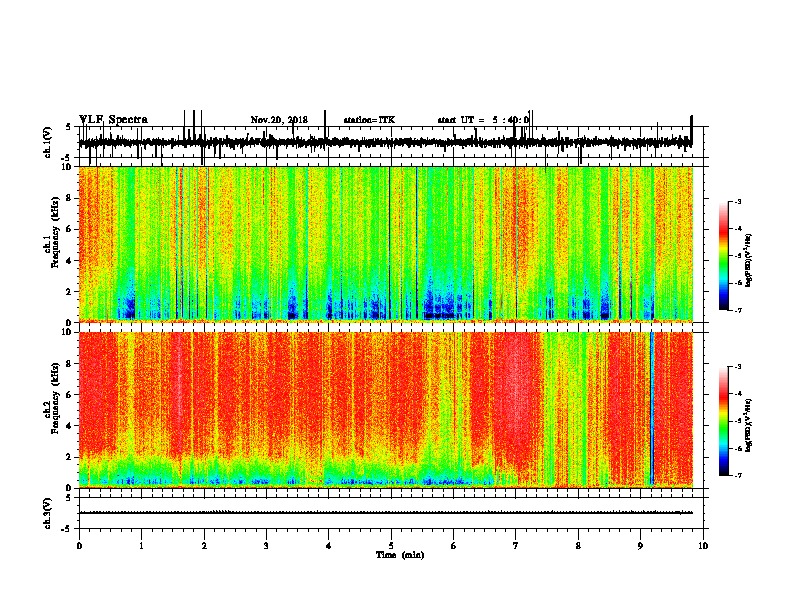This screenshot has height=612, width=792.
Task: Click the "-7" label on ch.2 colorbar
Action: click(738, 475)
